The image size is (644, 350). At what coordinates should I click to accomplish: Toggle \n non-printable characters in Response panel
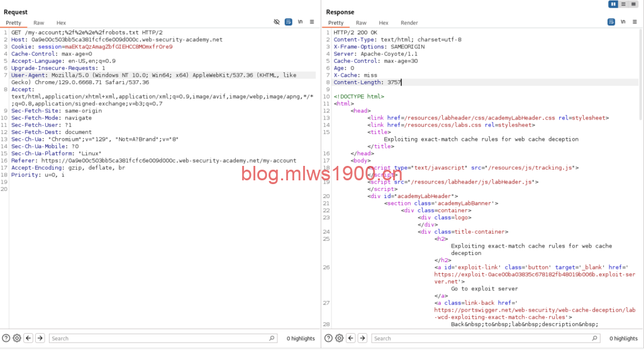pos(623,22)
